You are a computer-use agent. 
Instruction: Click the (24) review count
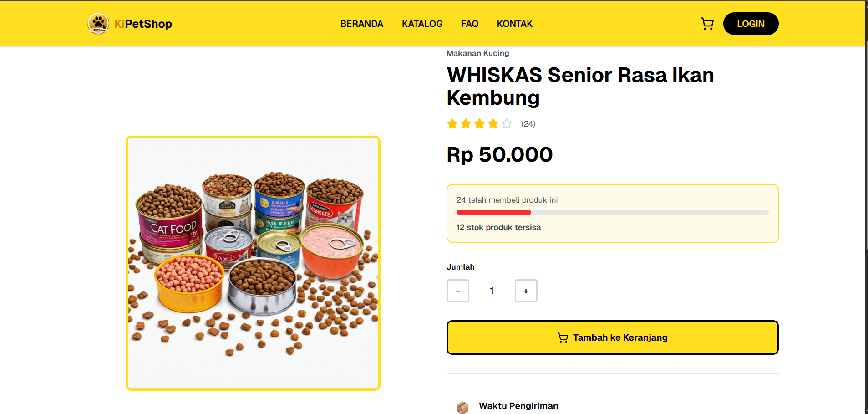tap(528, 124)
